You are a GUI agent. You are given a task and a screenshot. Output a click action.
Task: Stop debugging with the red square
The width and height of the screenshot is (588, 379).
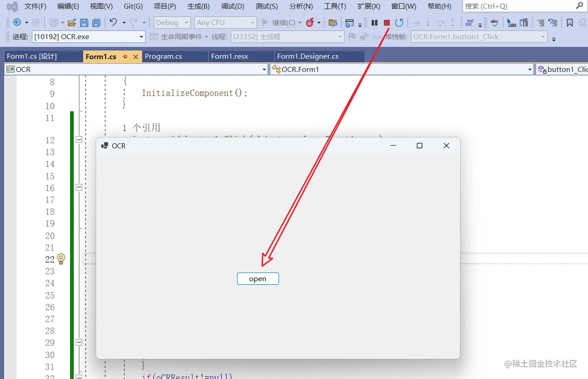point(387,22)
